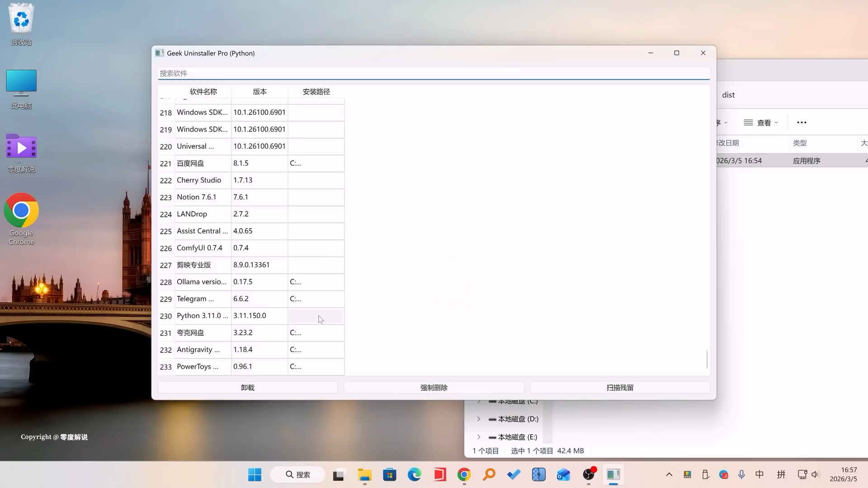The width and height of the screenshot is (868, 488).
Task: Focus the 搜索软件 search field
Action: (434, 73)
